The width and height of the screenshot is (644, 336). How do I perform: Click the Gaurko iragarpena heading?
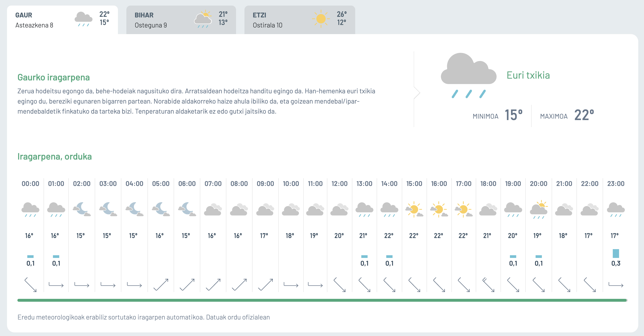pyautogui.click(x=53, y=77)
